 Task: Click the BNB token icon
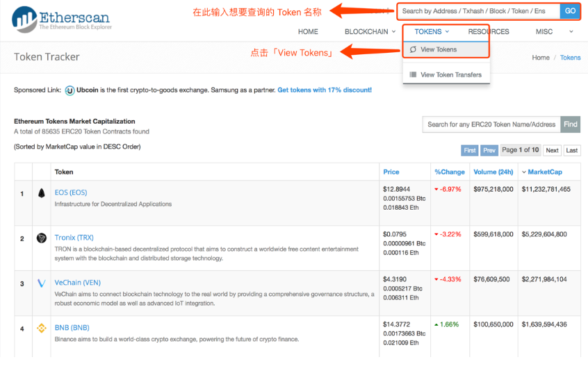[42, 328]
